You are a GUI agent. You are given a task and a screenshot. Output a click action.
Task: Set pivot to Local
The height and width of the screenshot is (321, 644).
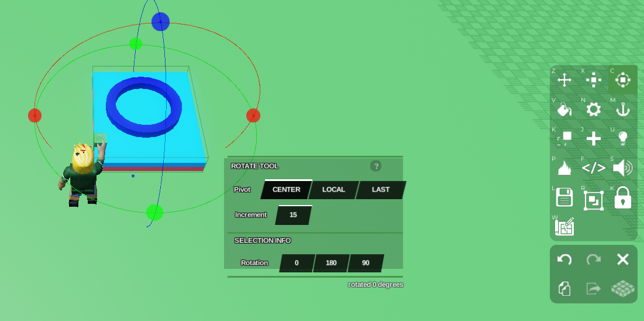tap(333, 190)
